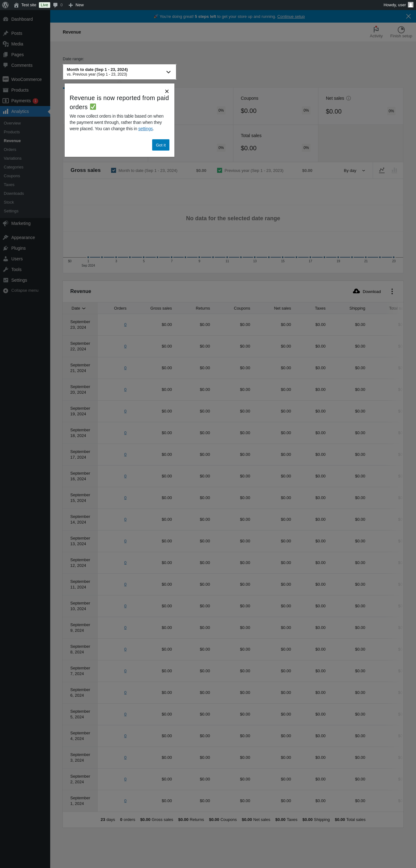Sort table by Date column header

point(78,308)
